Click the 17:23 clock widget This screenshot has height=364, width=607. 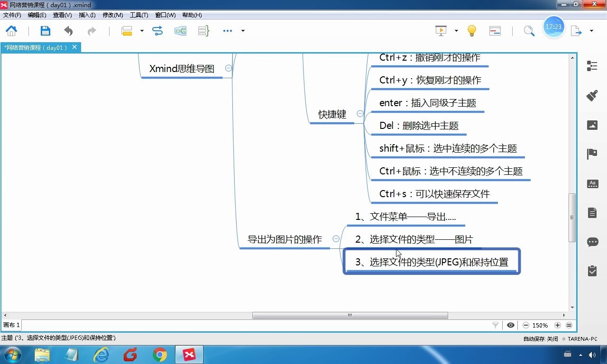(553, 27)
